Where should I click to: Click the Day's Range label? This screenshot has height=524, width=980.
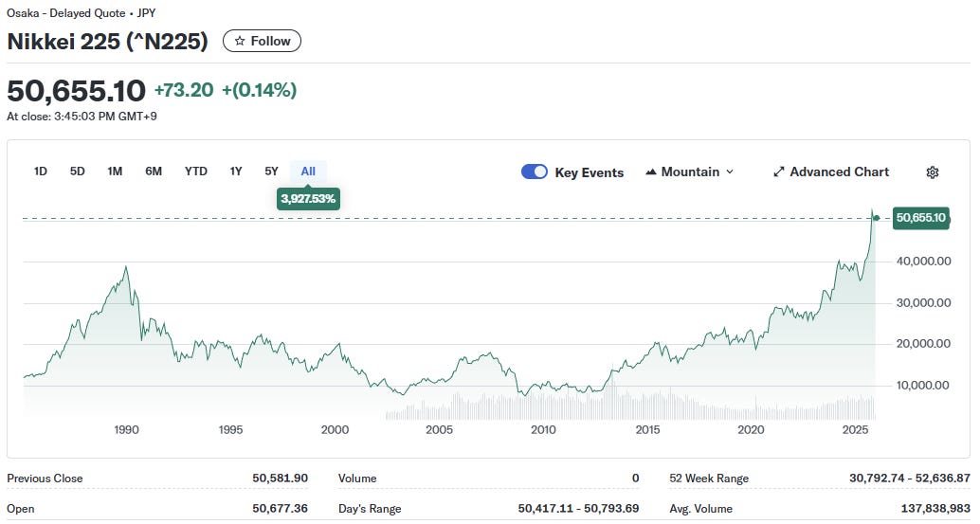click(x=370, y=509)
